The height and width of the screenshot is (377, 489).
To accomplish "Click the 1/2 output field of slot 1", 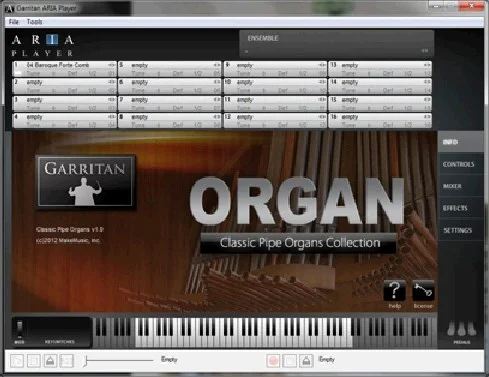I will click(93, 73).
